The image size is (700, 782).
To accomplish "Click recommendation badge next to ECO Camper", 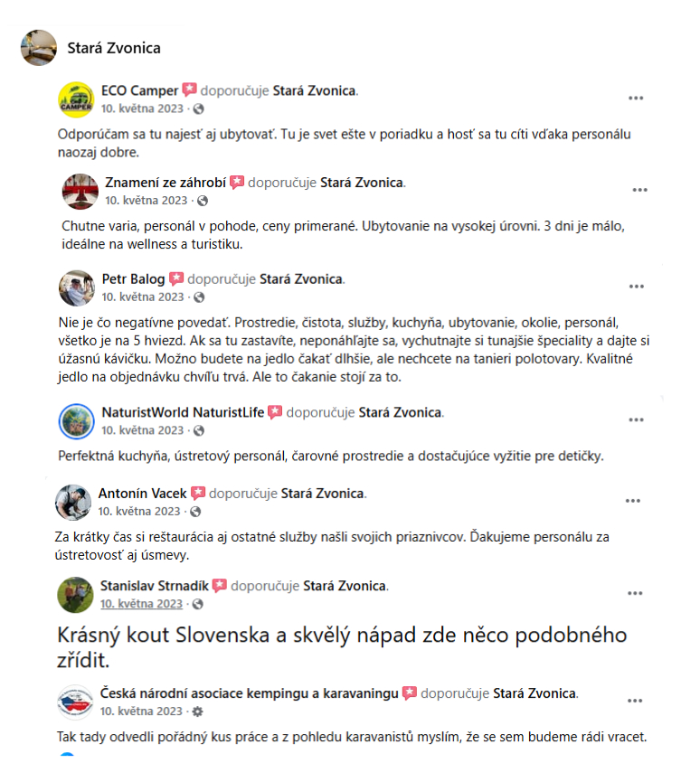I will tap(189, 90).
